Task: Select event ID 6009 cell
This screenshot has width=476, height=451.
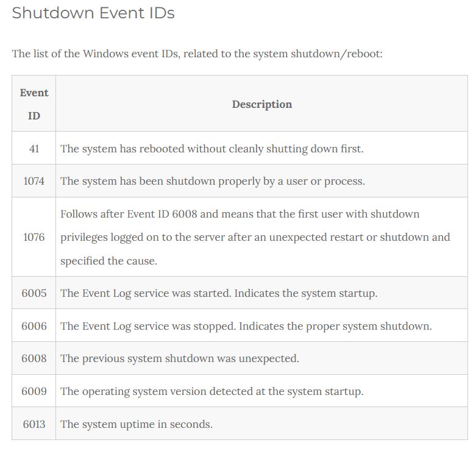Action: [34, 391]
